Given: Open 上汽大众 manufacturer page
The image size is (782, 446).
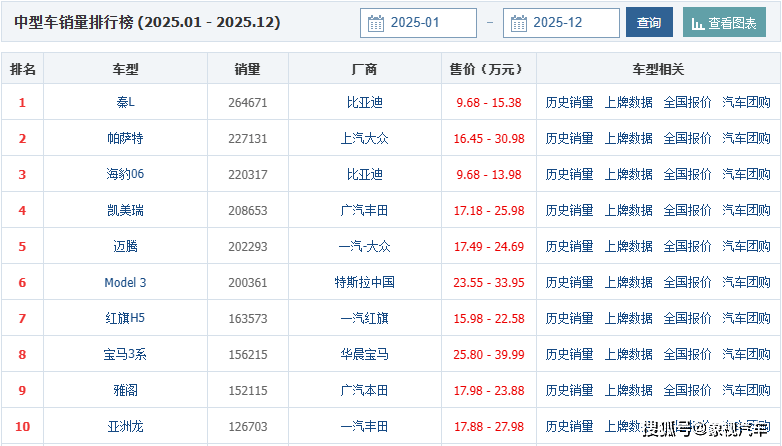Looking at the screenshot, I should coord(364,138).
